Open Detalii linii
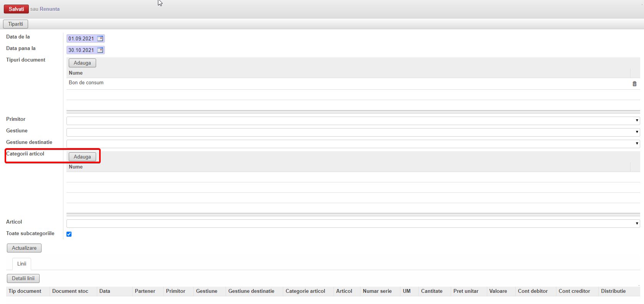This screenshot has width=644, height=304. point(23,278)
